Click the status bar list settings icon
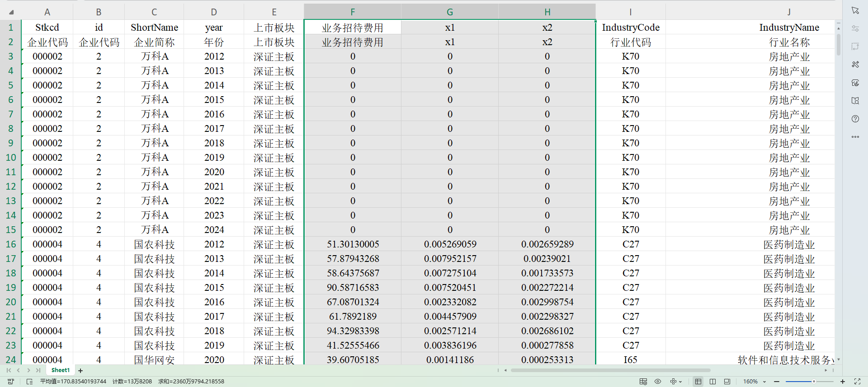 [x=29, y=382]
